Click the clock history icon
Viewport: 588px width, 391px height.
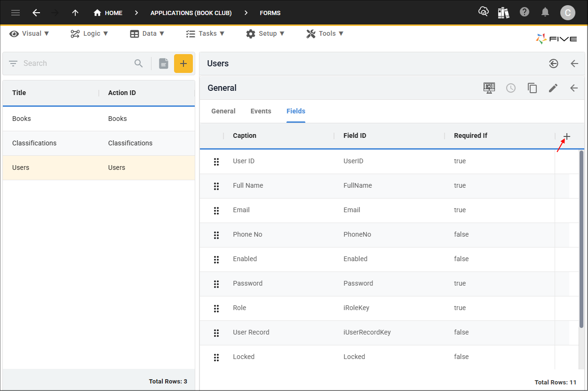[511, 88]
